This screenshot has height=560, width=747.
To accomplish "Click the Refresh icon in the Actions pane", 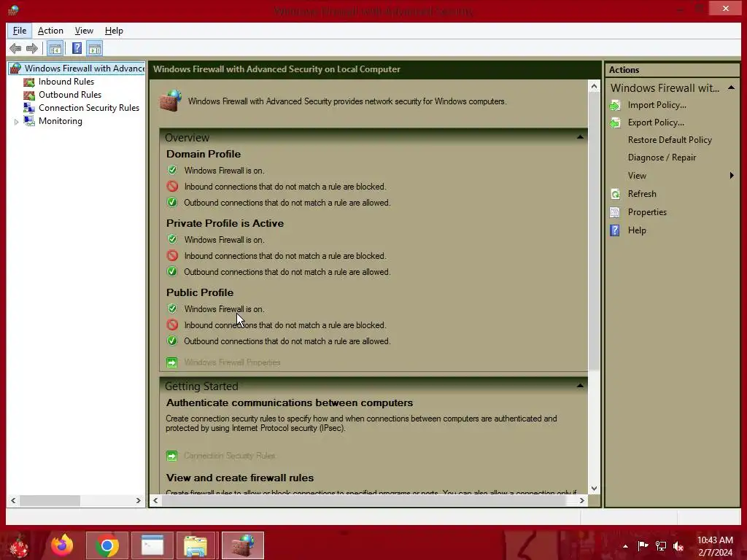I will (615, 194).
